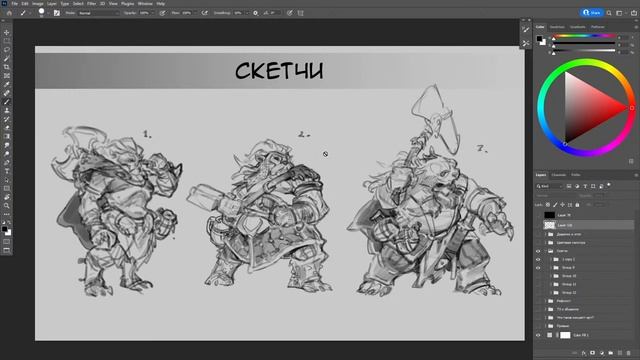Image resolution: width=640 pixels, height=360 pixels.
Task: Select the Zoom tool
Action: (7, 206)
